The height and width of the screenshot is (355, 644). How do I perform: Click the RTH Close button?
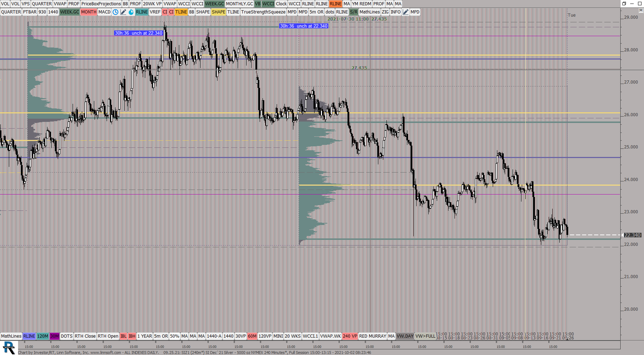(85, 336)
